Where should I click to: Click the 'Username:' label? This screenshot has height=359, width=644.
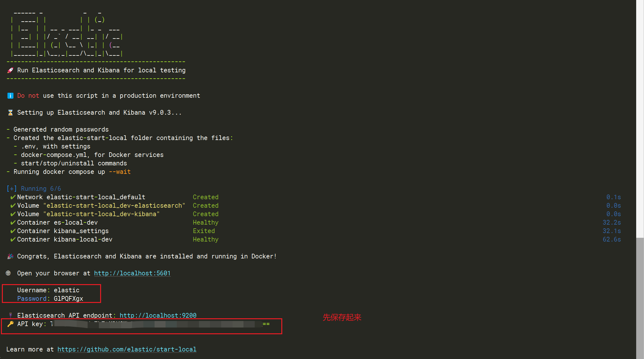(x=33, y=290)
